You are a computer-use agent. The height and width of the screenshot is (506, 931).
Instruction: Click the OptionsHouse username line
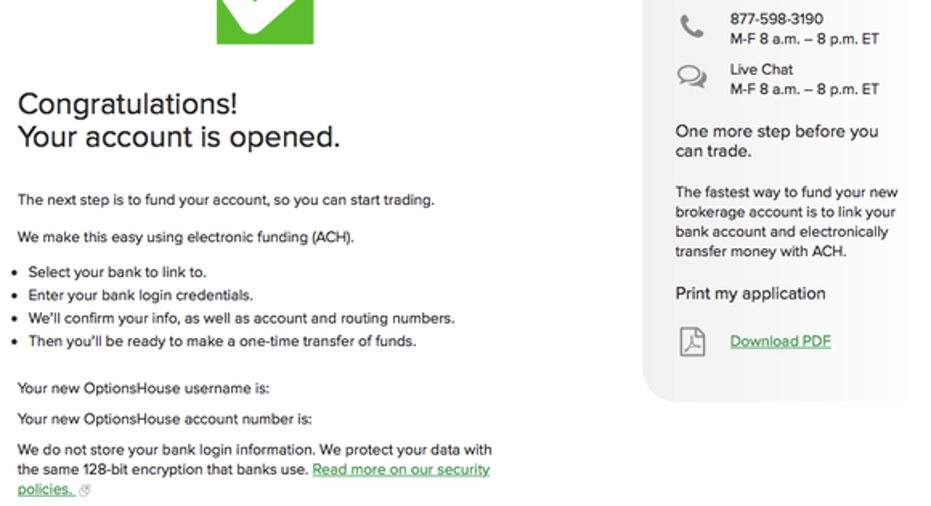point(143,388)
